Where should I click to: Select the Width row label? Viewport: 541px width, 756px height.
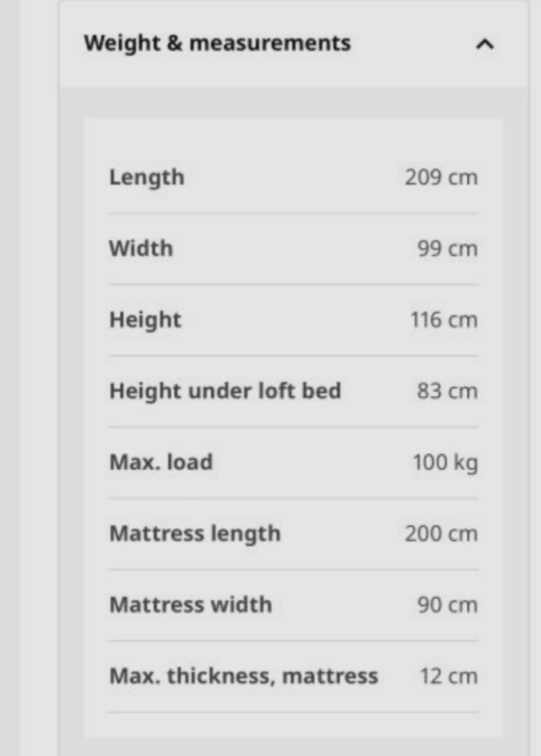[x=141, y=249]
